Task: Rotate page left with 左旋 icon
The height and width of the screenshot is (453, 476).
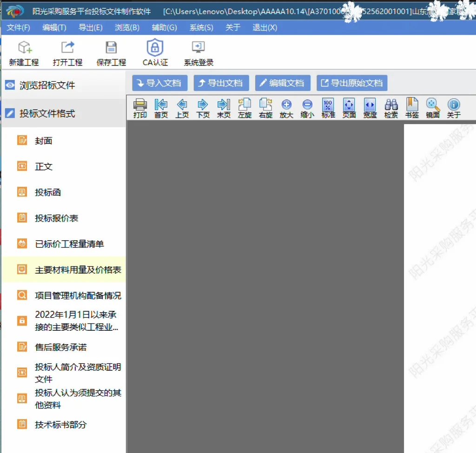Action: click(245, 108)
